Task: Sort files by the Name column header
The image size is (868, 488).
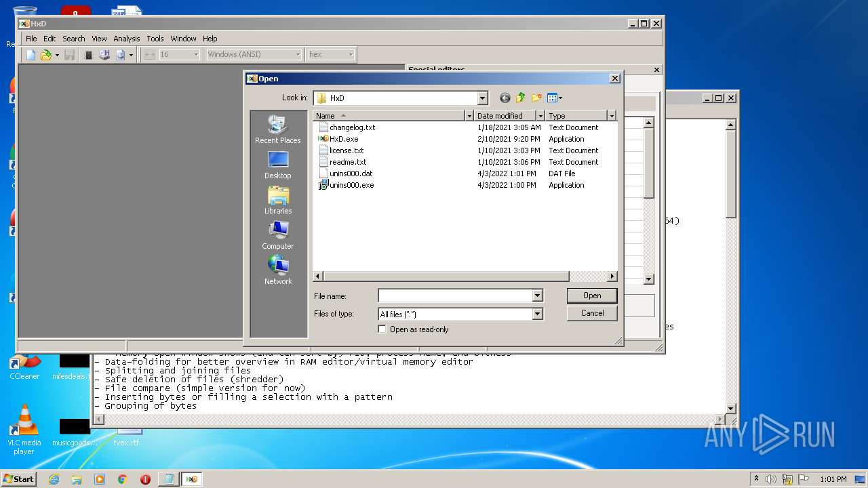Action: pos(389,116)
